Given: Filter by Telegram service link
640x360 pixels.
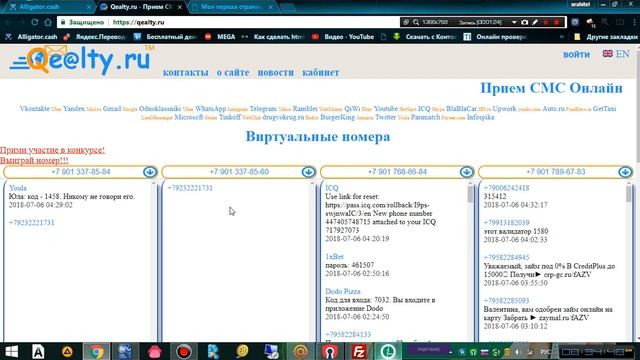Looking at the screenshot, I should point(263,109).
